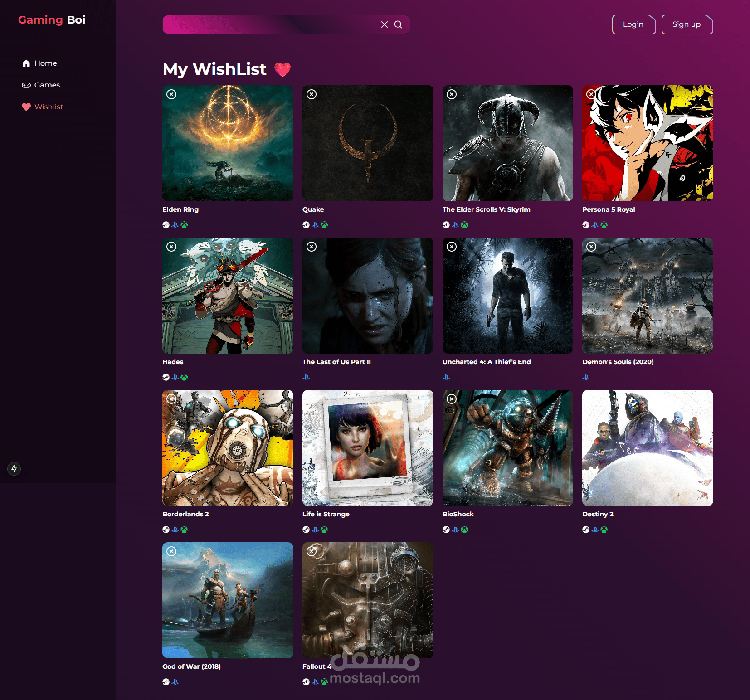This screenshot has height=700, width=750.
Task: Open the Elden Ring cover image
Action: coord(228,143)
